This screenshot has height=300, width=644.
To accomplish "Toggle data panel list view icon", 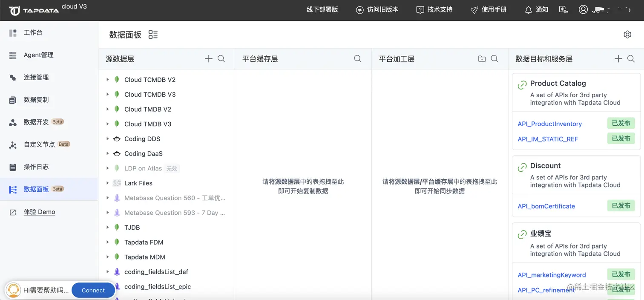I will [x=153, y=35].
